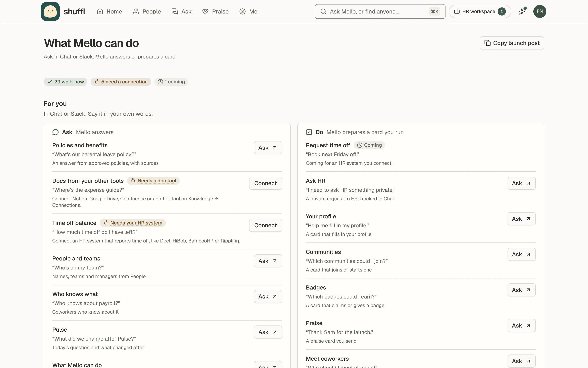Open the PN profile avatar
Viewport: 588px width, 368px height.
pos(540,11)
